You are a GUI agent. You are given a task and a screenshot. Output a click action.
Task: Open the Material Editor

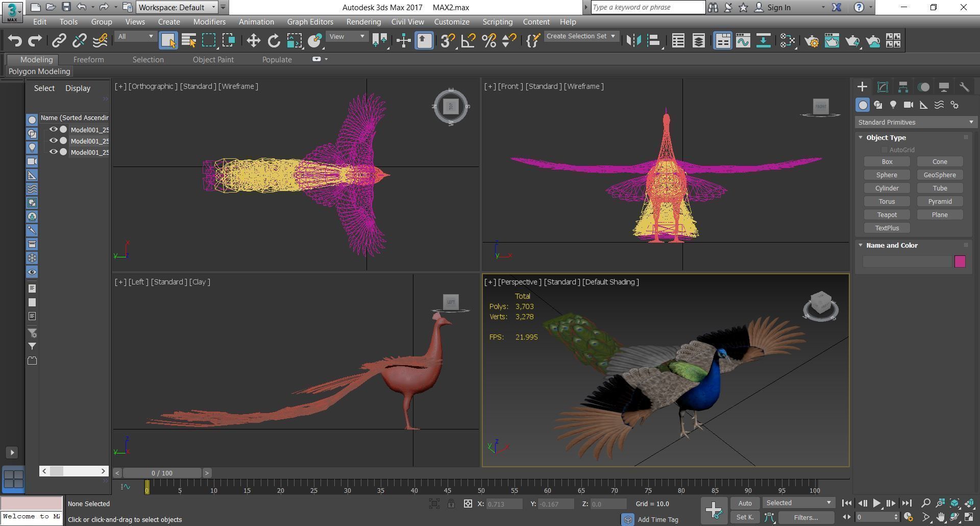coord(788,40)
